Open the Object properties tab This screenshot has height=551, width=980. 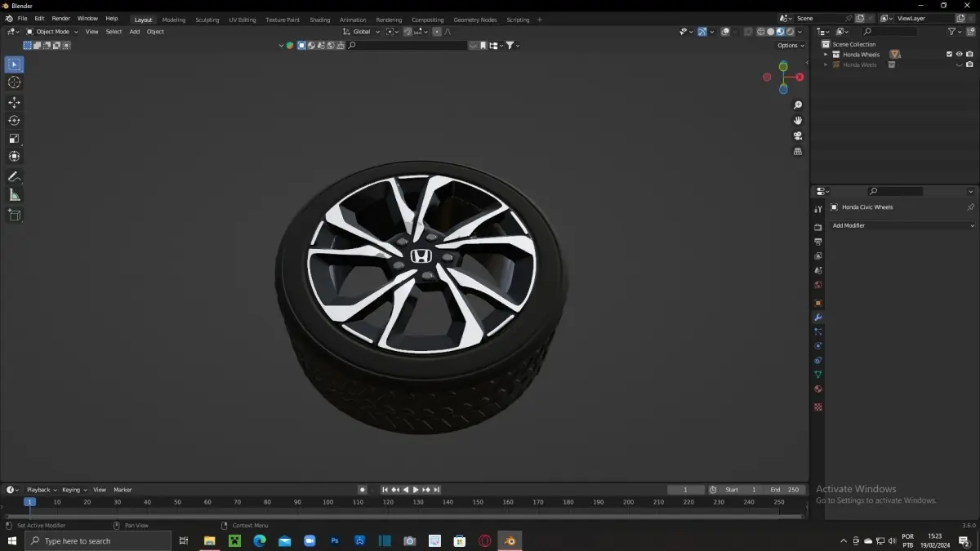[817, 303]
